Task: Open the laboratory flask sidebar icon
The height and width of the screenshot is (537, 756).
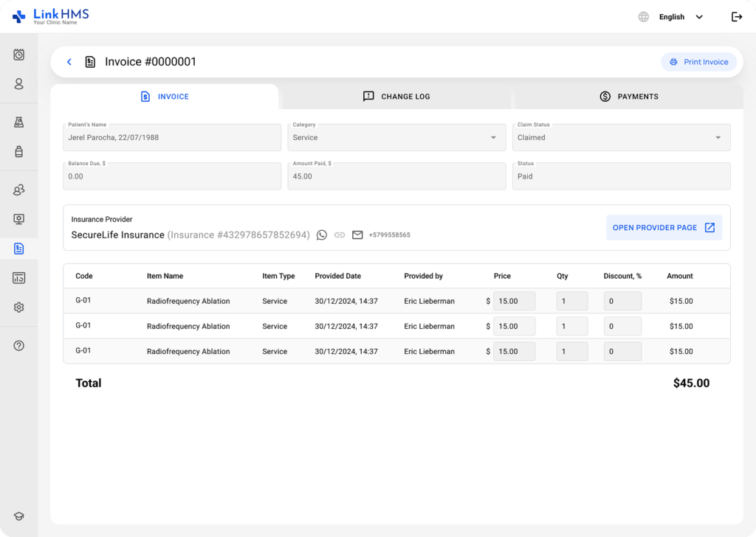Action: click(x=18, y=122)
